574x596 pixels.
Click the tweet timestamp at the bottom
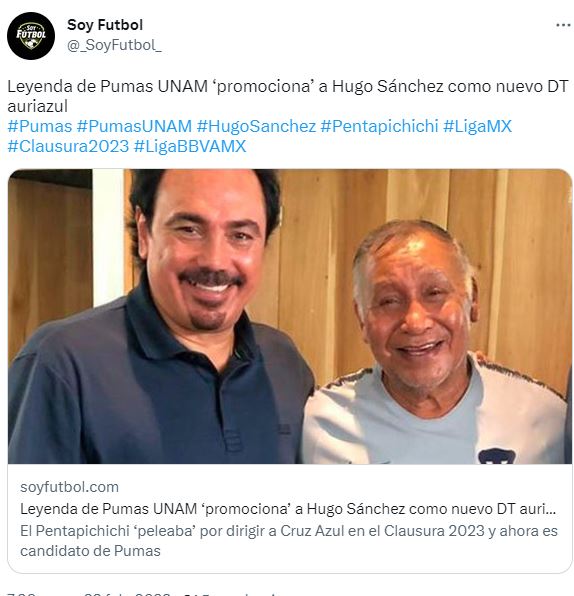(x=89, y=594)
